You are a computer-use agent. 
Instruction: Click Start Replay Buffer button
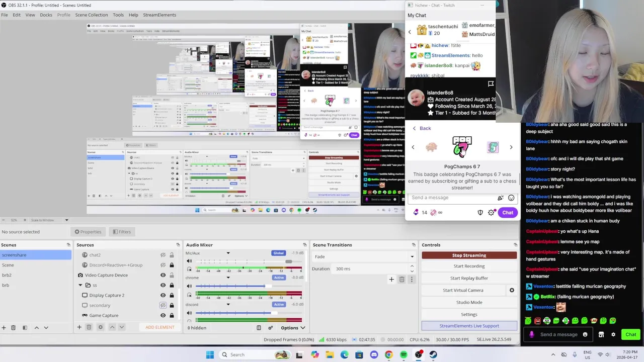[x=469, y=278]
